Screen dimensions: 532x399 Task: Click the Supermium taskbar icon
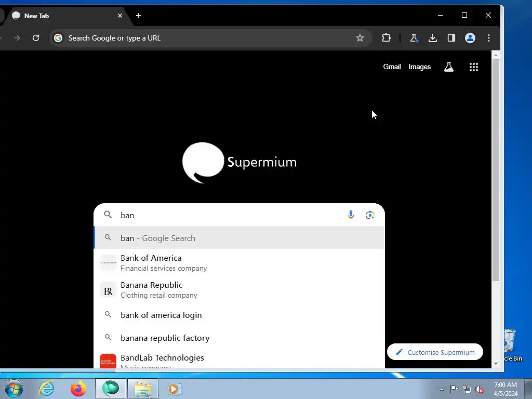(x=111, y=389)
